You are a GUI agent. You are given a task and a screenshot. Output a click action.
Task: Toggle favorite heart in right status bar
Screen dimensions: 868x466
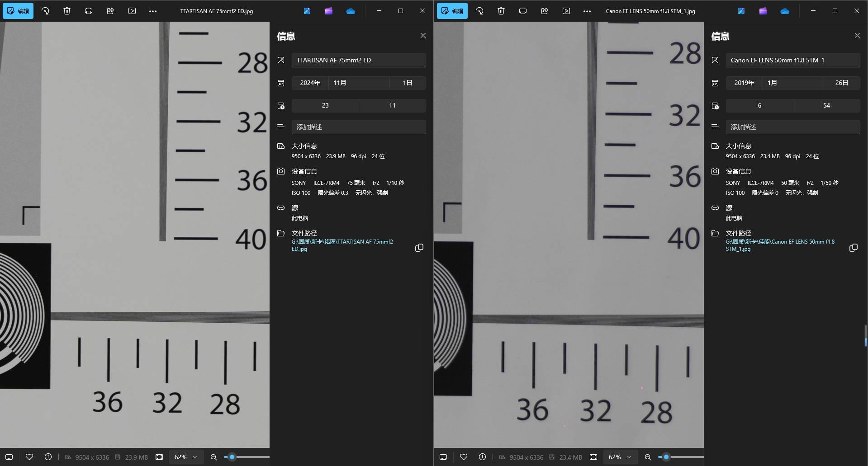click(464, 457)
